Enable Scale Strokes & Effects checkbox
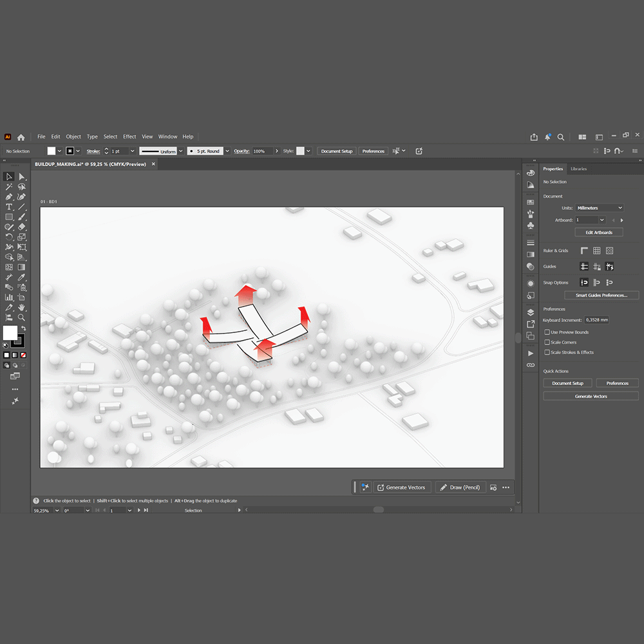 click(x=547, y=352)
